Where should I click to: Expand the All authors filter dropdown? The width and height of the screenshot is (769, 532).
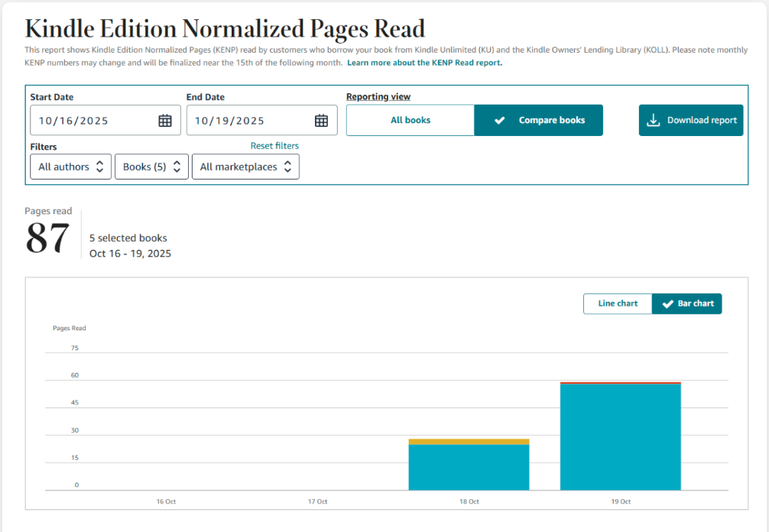70,167
